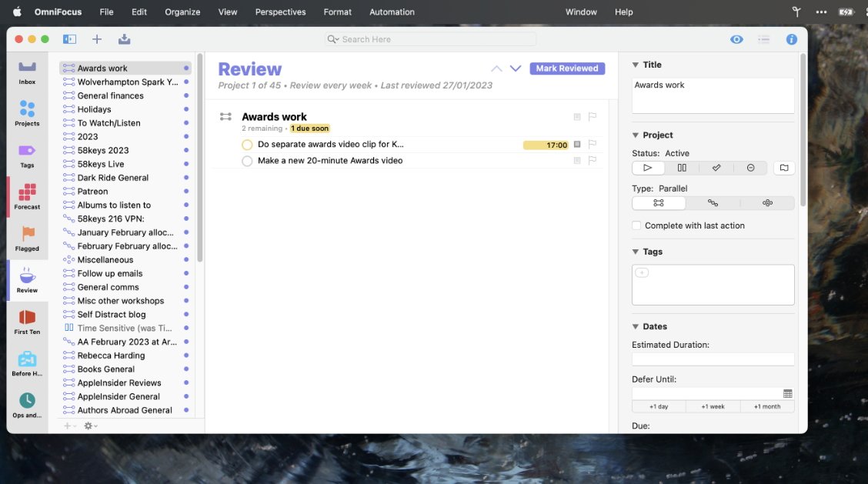Image resolution: width=868 pixels, height=484 pixels.
Task: Collapse the Tags section disclosure triangle
Action: pos(636,252)
